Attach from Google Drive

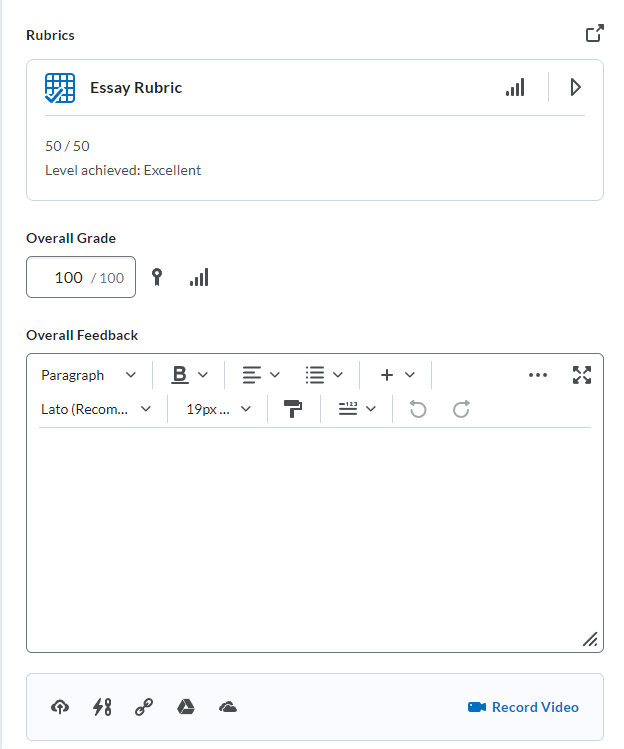[x=186, y=707]
